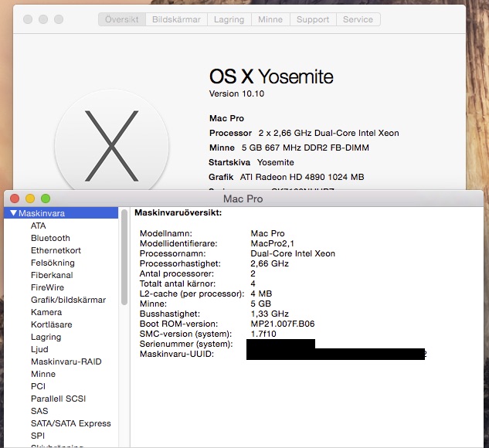The image size is (489, 448).
Task: Click the Startskiva Yosemite value
Action: pyautogui.click(x=275, y=162)
